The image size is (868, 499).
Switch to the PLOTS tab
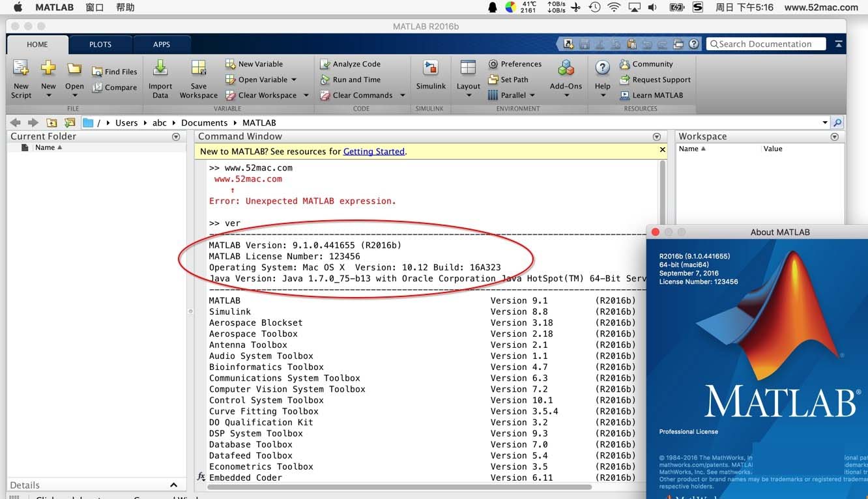pos(100,44)
